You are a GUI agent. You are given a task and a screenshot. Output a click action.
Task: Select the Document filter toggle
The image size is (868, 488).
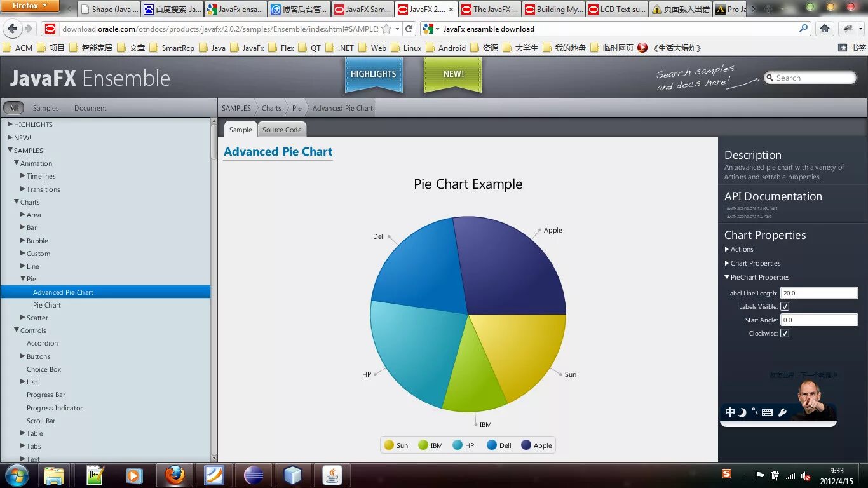click(90, 108)
